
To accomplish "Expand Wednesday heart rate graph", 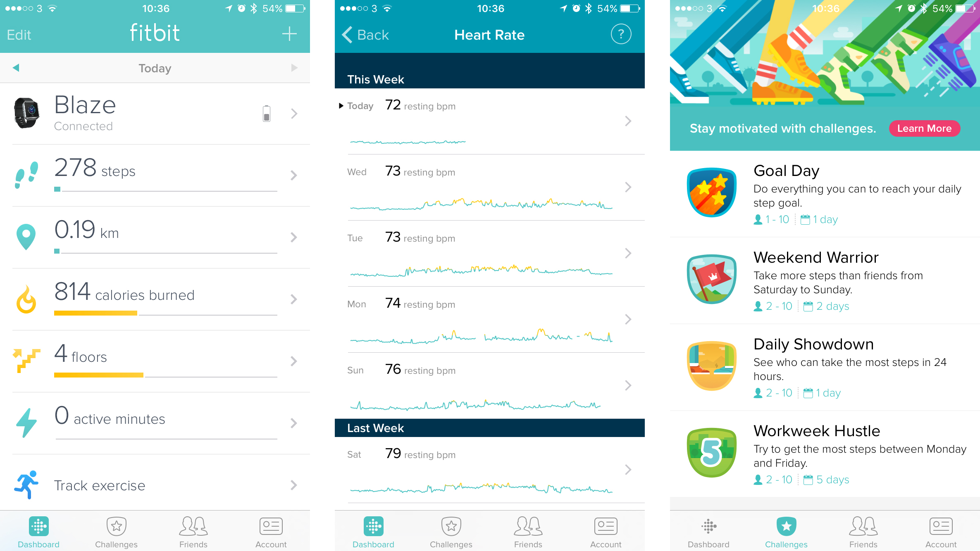I will click(x=630, y=187).
